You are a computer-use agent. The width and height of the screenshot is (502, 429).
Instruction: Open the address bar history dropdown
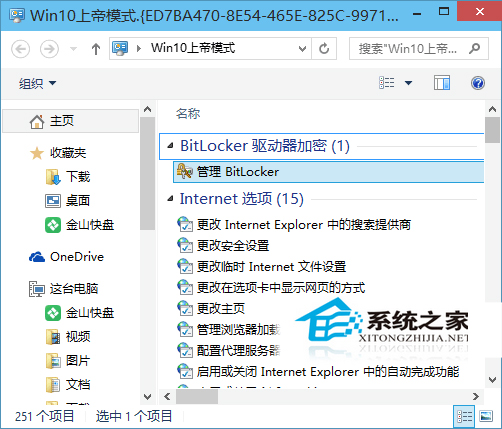(x=302, y=49)
